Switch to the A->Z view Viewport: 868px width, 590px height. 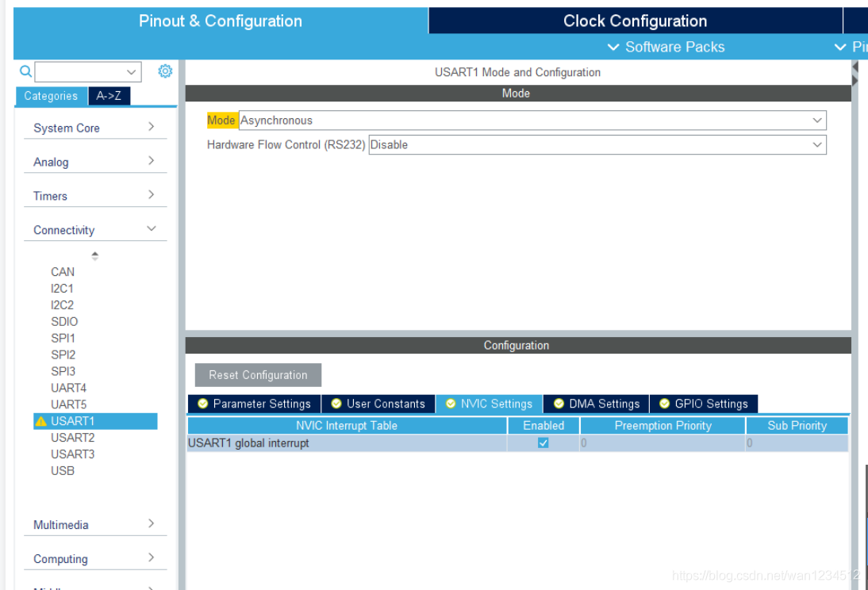109,96
